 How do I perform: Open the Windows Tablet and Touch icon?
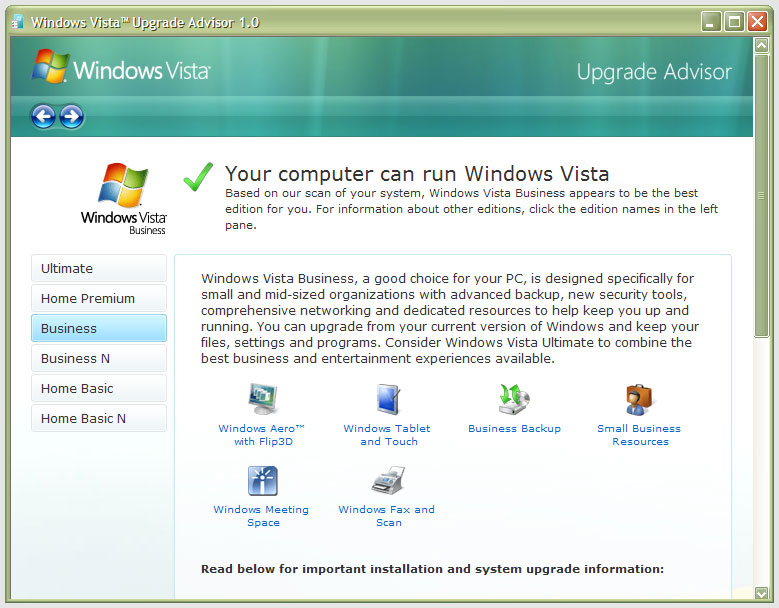(x=388, y=399)
